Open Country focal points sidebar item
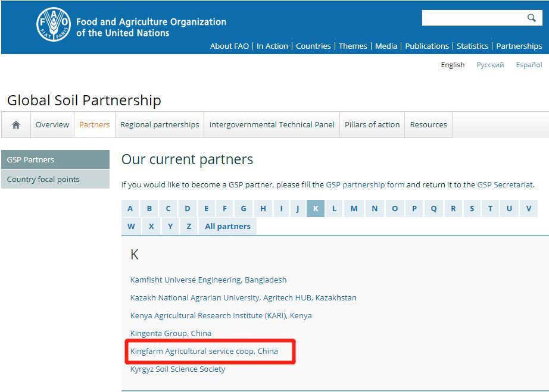The height and width of the screenshot is (392, 549). (x=55, y=179)
